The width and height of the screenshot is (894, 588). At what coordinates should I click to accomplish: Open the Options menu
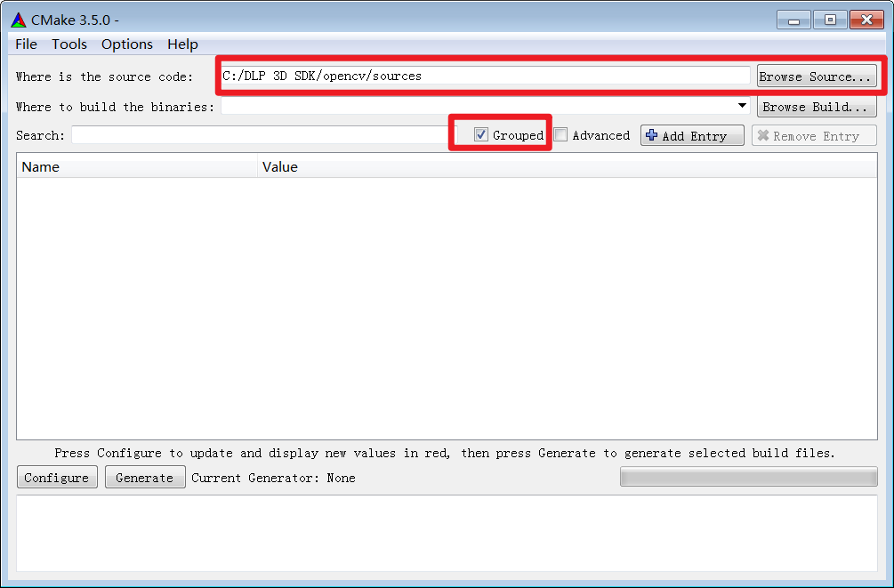click(126, 44)
